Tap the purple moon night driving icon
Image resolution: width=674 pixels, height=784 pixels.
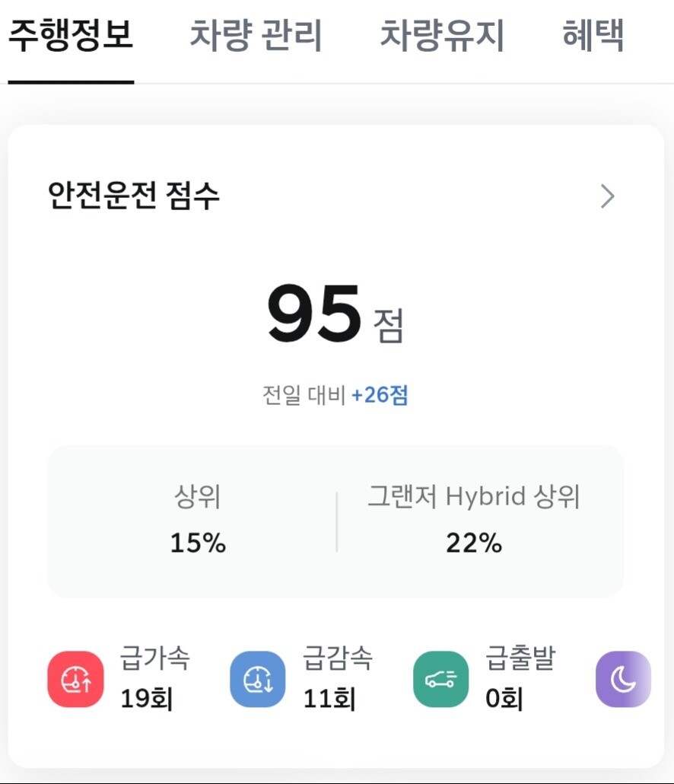point(623,679)
